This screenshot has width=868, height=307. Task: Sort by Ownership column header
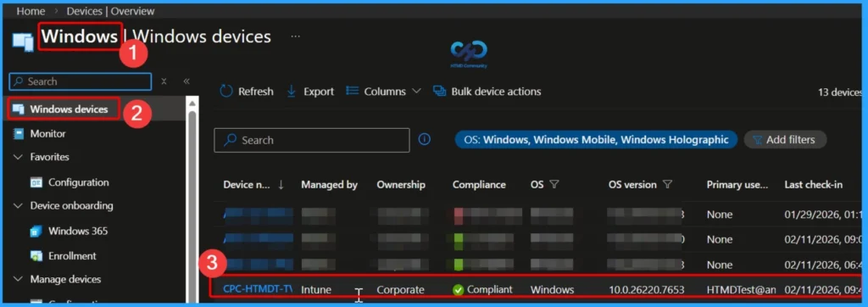coord(401,185)
